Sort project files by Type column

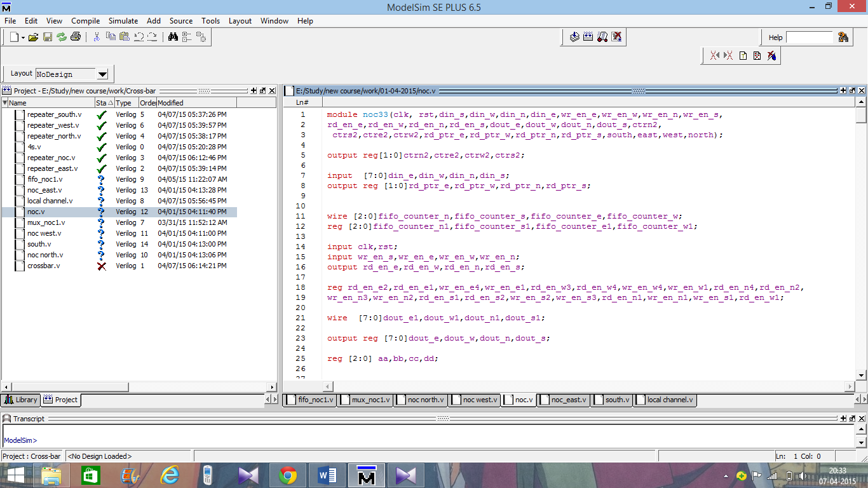(x=126, y=102)
